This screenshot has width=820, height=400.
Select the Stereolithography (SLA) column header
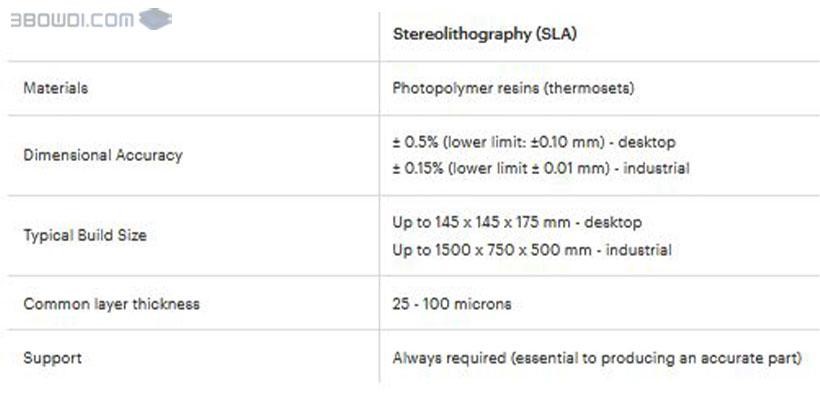[x=484, y=34]
